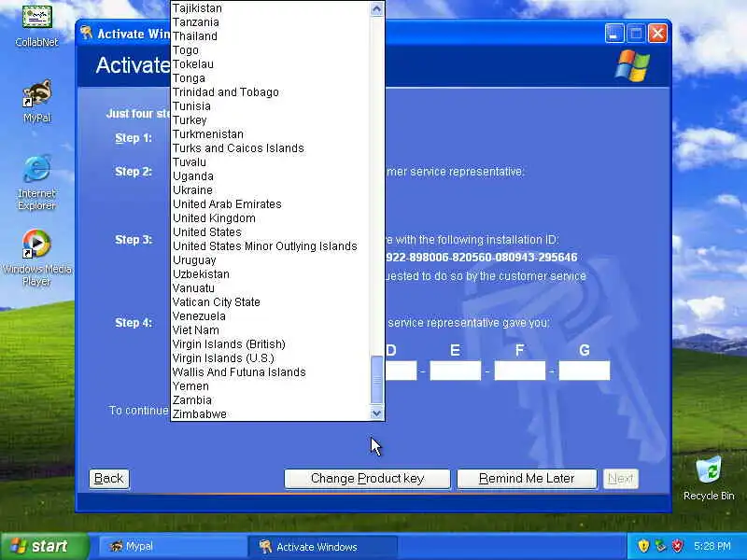Select Ukraine in the list
This screenshot has width=747, height=560.
click(270, 190)
